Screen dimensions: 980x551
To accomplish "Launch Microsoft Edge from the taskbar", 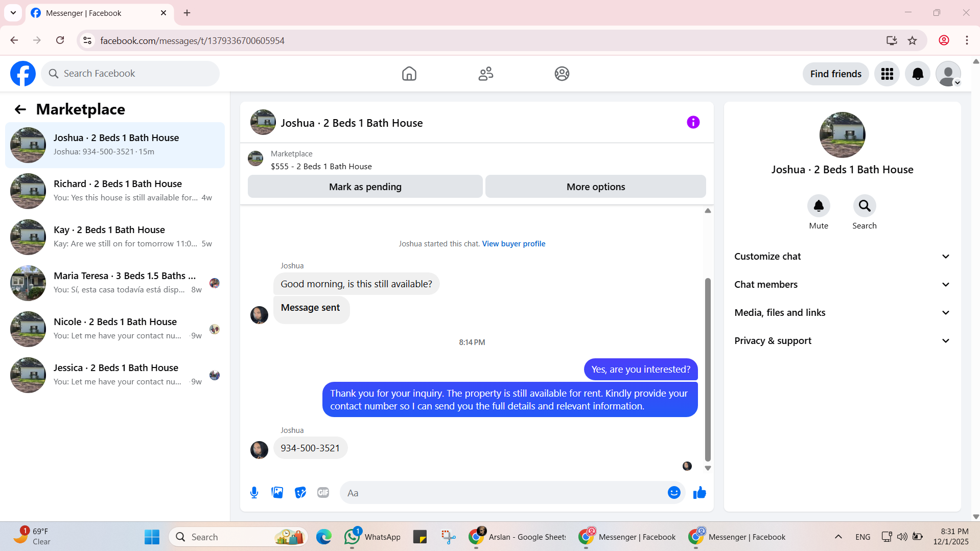I will tap(323, 537).
